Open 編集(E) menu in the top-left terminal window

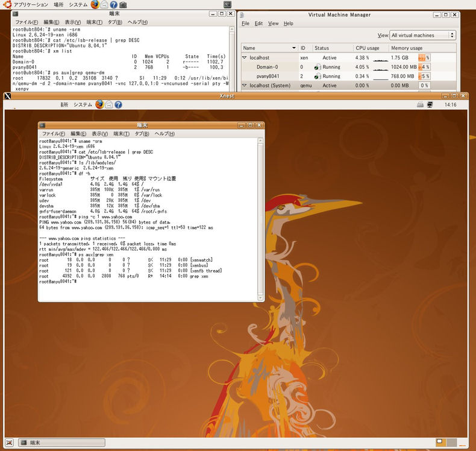[x=52, y=22]
